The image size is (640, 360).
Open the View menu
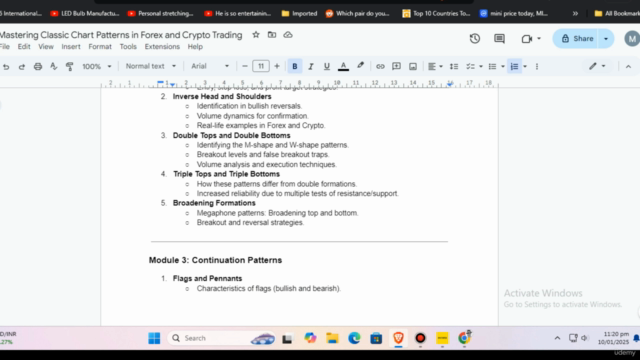tap(46, 47)
